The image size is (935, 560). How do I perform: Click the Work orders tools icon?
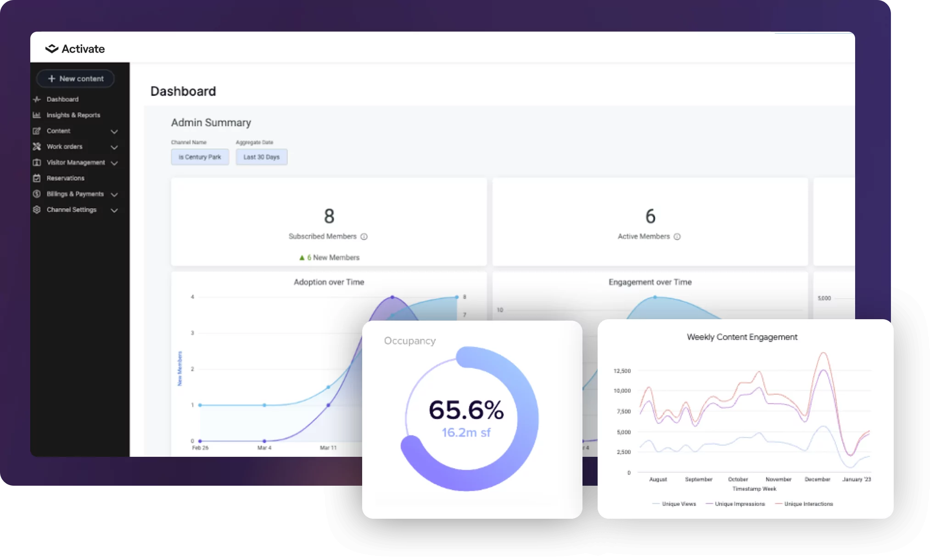coord(37,147)
